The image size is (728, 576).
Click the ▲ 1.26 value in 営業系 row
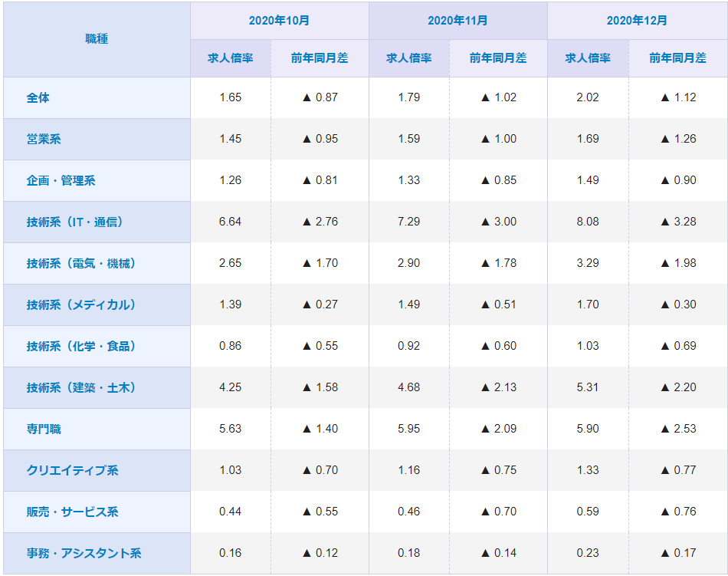tap(678, 139)
